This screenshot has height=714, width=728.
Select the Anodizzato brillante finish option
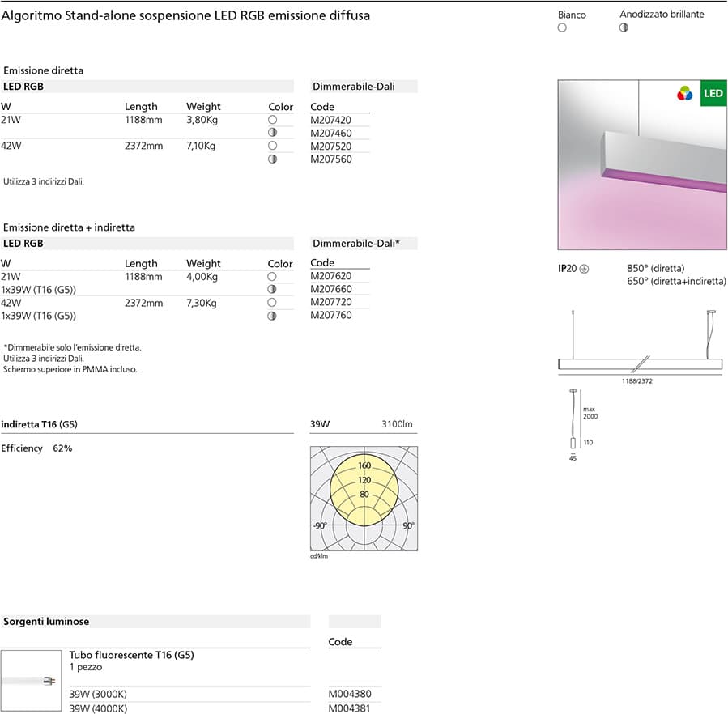tap(624, 27)
